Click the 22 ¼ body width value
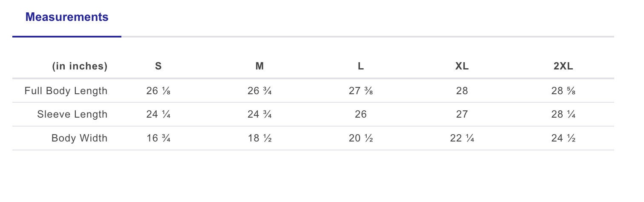The image size is (644, 202). 462,139
